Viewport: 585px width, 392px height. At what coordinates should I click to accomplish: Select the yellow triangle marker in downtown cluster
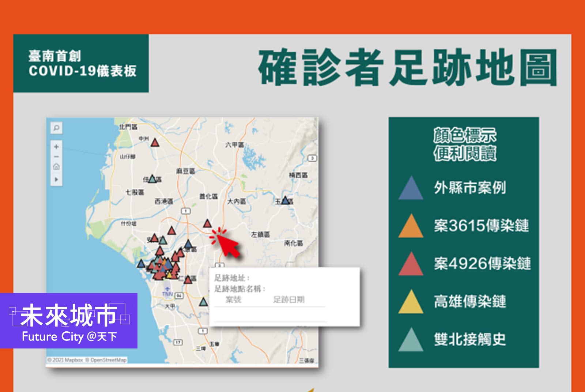tap(169, 274)
